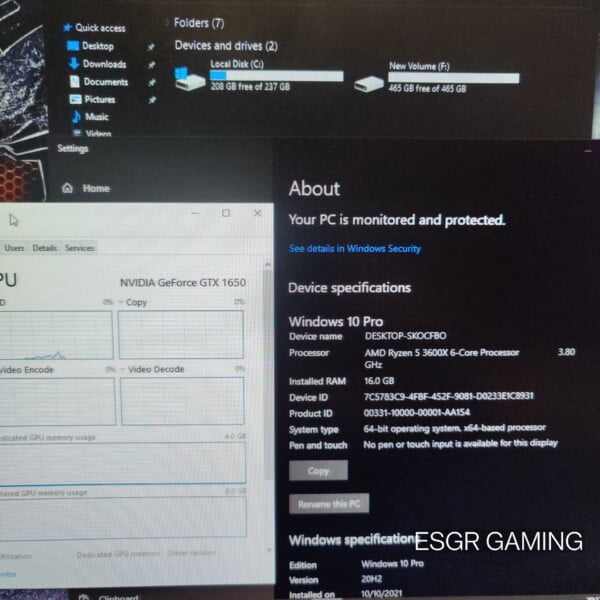Viewport: 600px width, 600px height.
Task: Select the Installed RAM value 16.0 GB
Action: click(x=379, y=381)
